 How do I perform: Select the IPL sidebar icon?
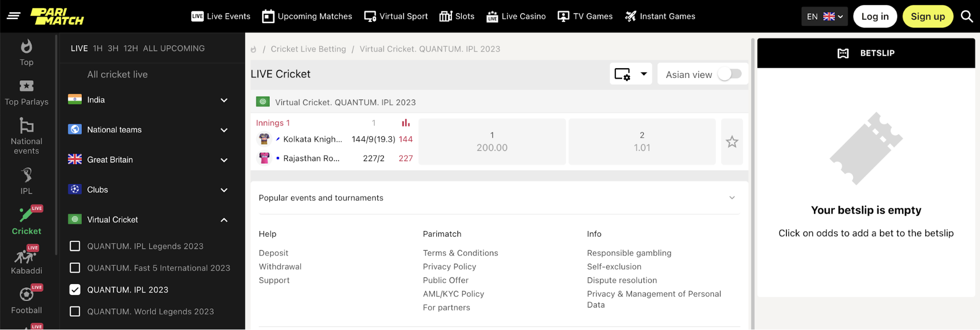click(26, 181)
